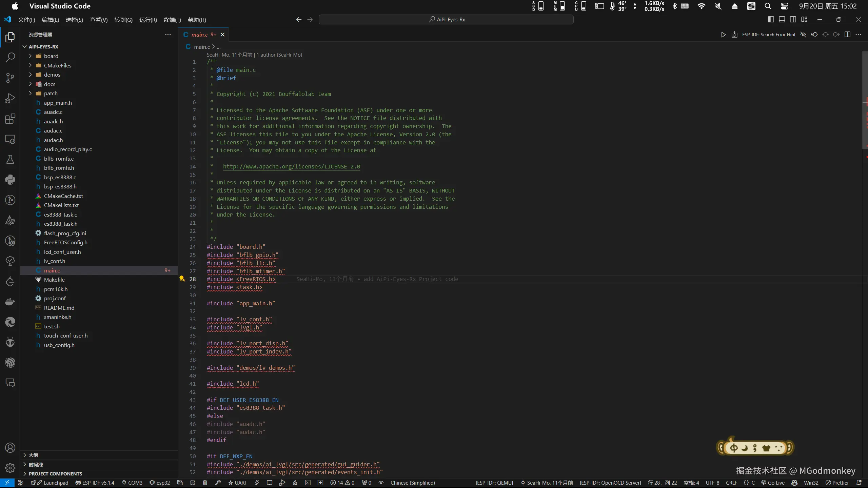Toggle the bottom panel layout button

pos(782,20)
